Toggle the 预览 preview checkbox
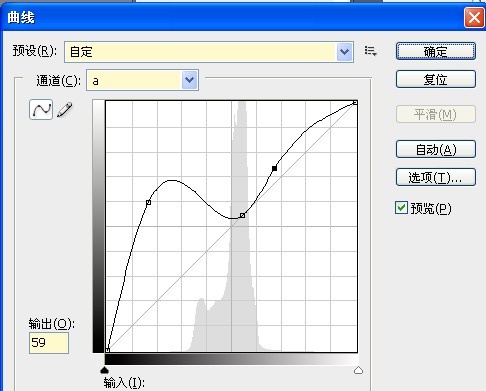486x391 pixels. click(x=401, y=208)
